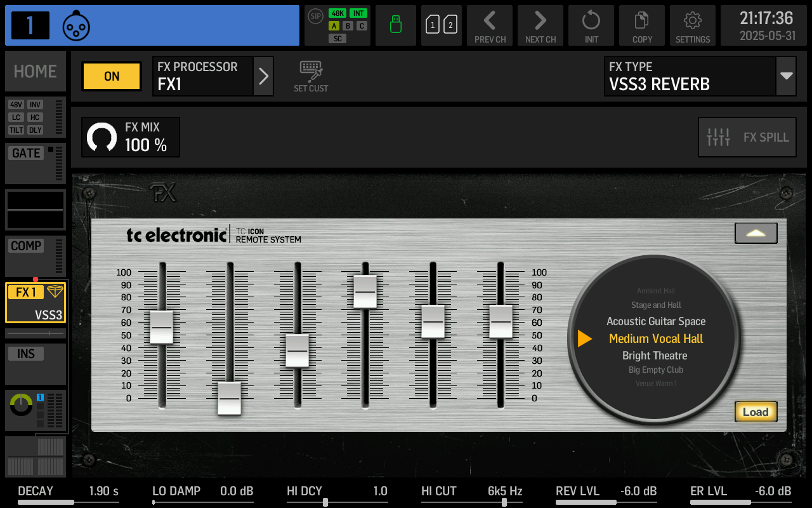This screenshot has height=508, width=812.
Task: Enable SIP mode in the status bar
Action: (x=315, y=17)
